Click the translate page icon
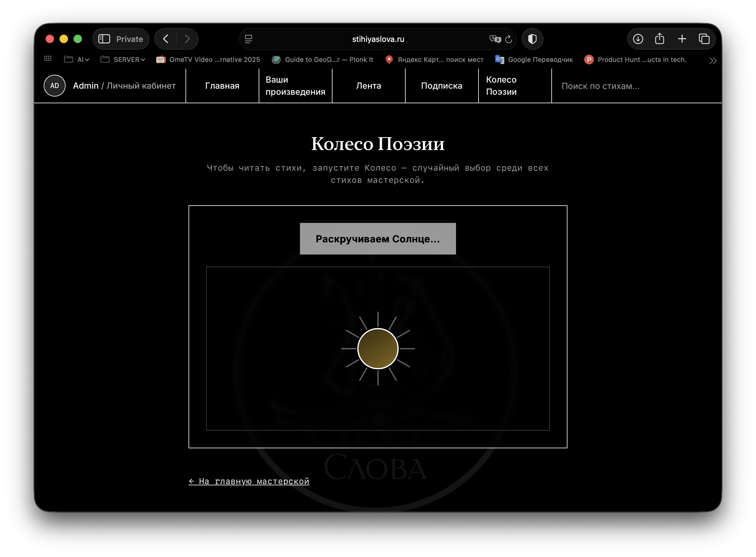This screenshot has height=557, width=756. pos(495,39)
